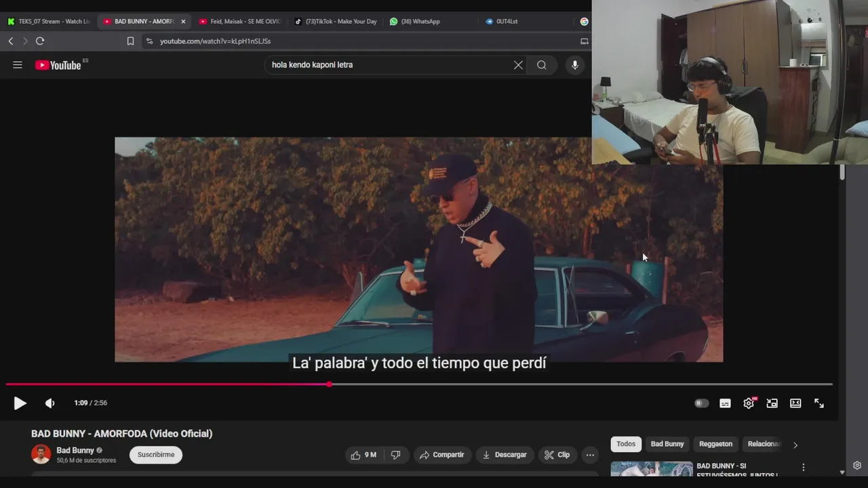
Task: Open Bad Bunny channel avatar
Action: click(41, 455)
